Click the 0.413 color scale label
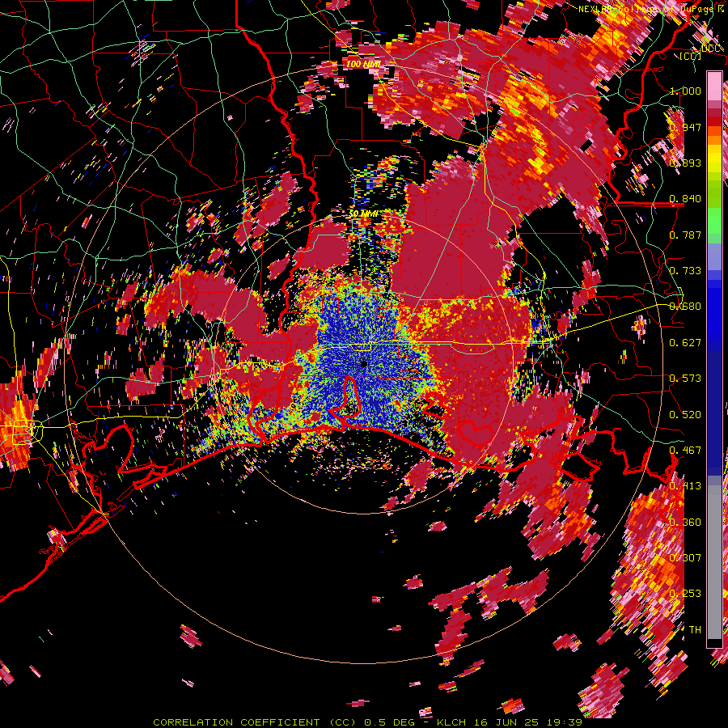The image size is (728, 728). 685,486
